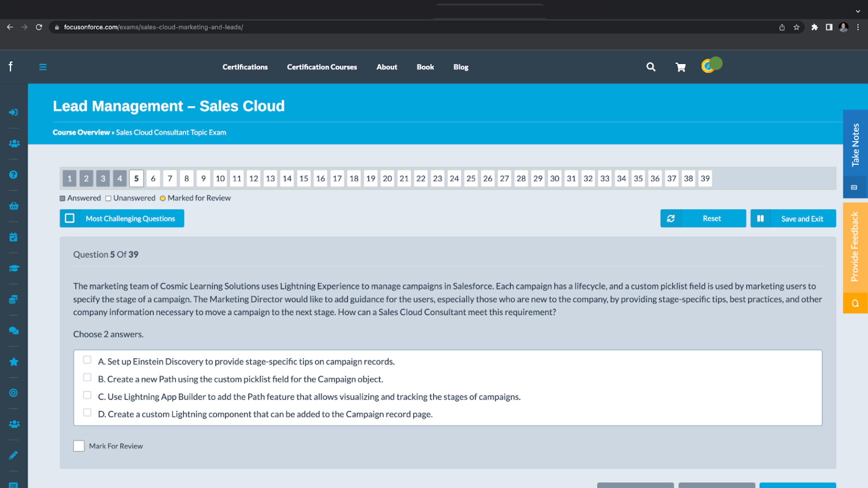
Task: Toggle Most Challenging Questions checkbox
Action: (x=70, y=218)
